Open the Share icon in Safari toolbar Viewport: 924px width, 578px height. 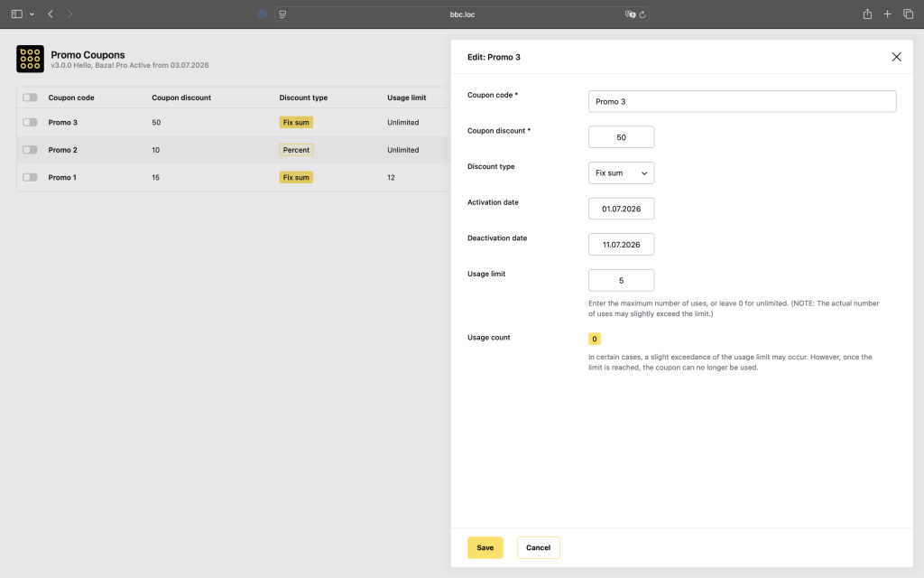867,14
